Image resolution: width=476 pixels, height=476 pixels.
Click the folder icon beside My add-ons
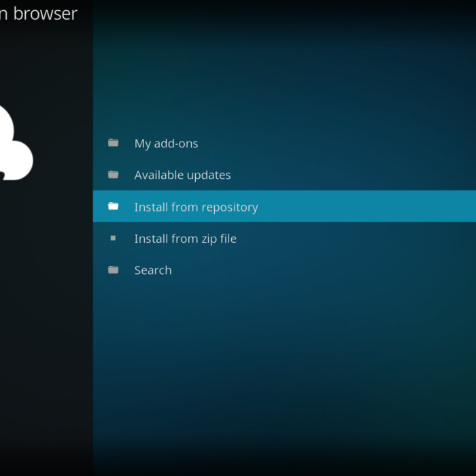113,143
